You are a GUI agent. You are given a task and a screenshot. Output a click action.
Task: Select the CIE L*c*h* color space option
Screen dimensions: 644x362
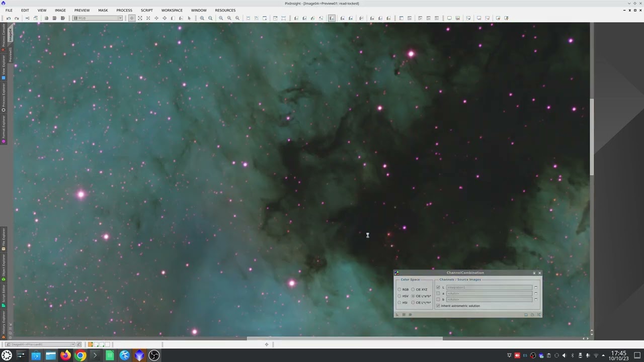click(413, 303)
